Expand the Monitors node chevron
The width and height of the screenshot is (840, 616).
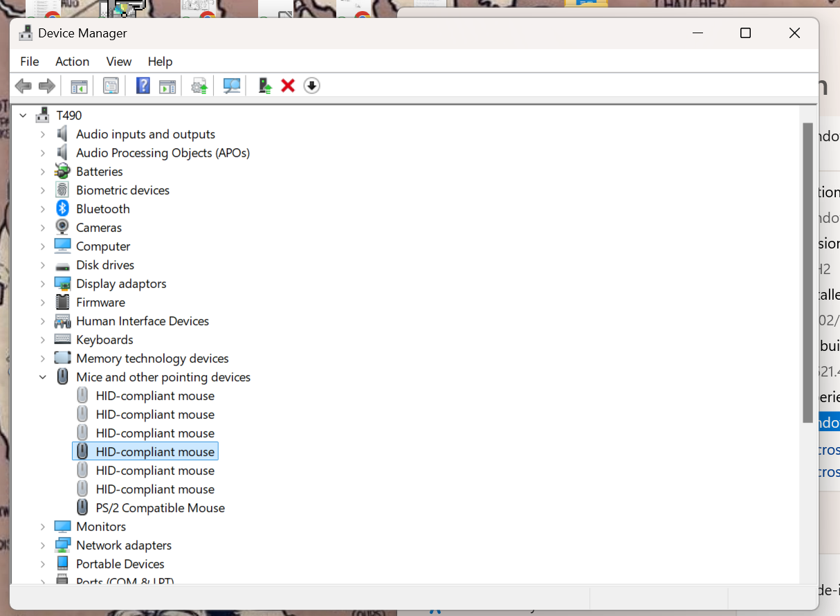point(43,527)
